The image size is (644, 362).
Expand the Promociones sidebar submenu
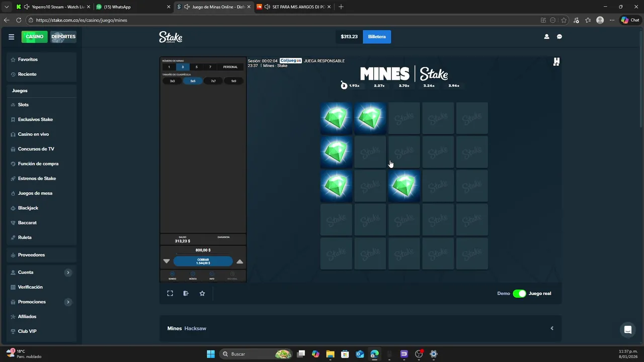pyautogui.click(x=68, y=302)
